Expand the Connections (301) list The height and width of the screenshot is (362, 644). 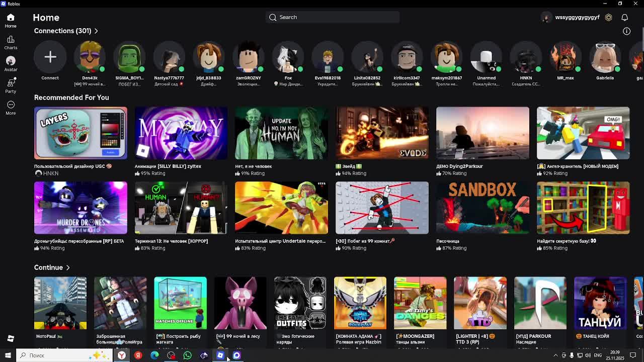click(66, 31)
